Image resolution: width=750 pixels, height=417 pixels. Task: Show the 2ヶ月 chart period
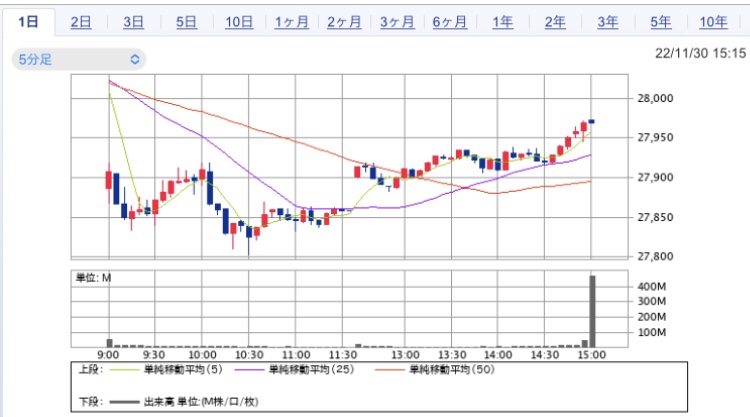(344, 22)
